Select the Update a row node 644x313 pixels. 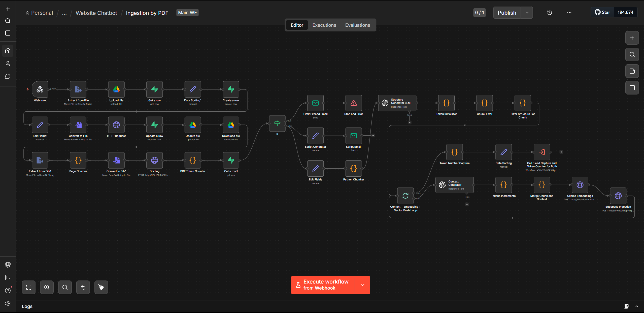[x=155, y=125]
